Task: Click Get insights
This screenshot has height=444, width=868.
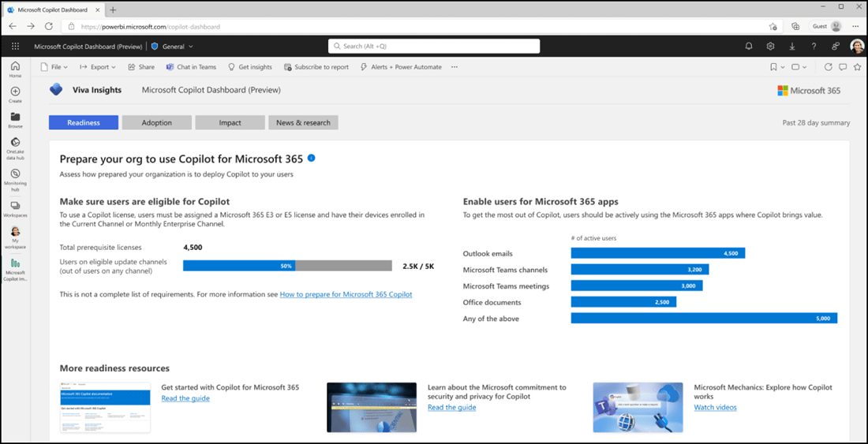Action: [x=249, y=67]
